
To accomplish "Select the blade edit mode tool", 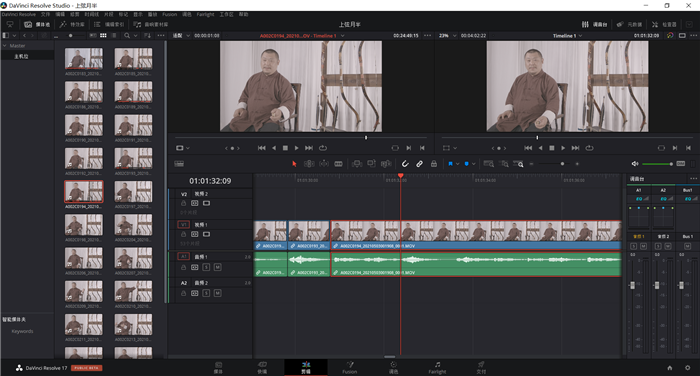I will [x=338, y=164].
